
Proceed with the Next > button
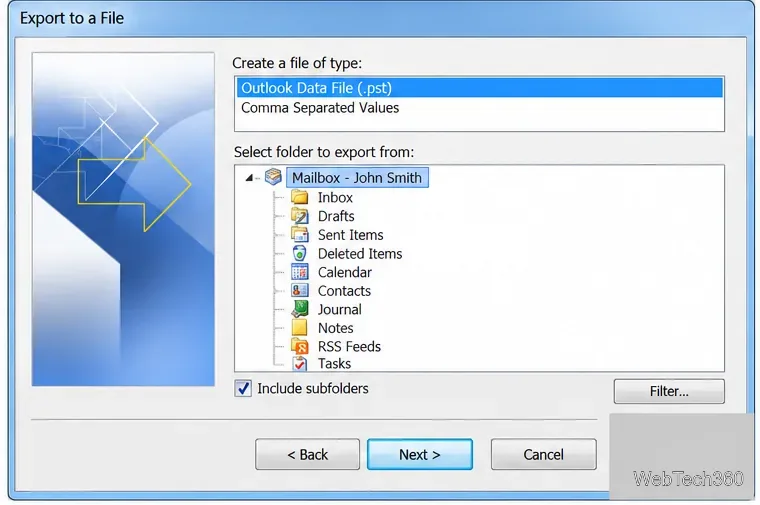click(x=420, y=454)
